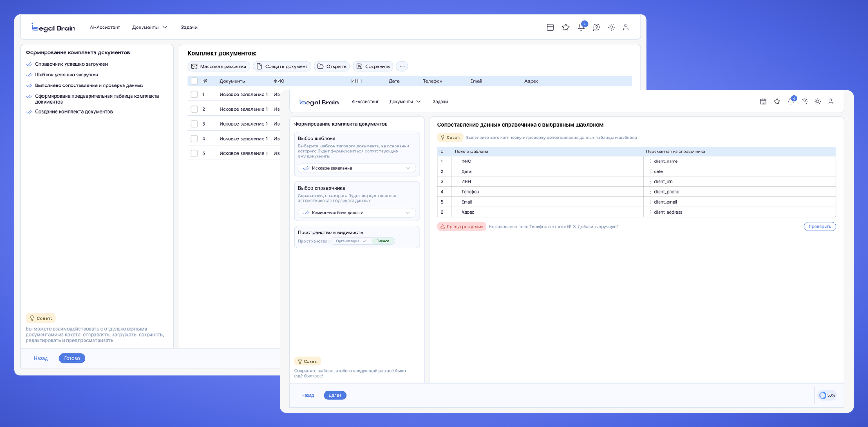
Task: Click the 50% progress indicator
Action: point(827,395)
